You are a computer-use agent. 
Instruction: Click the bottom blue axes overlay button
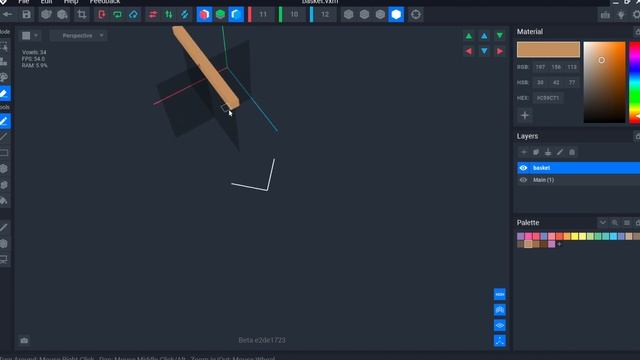[500, 341]
